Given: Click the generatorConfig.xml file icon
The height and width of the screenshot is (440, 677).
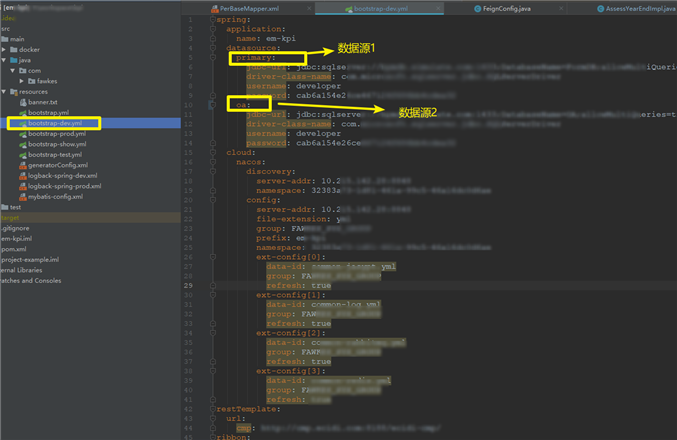Looking at the screenshot, I should (23, 165).
